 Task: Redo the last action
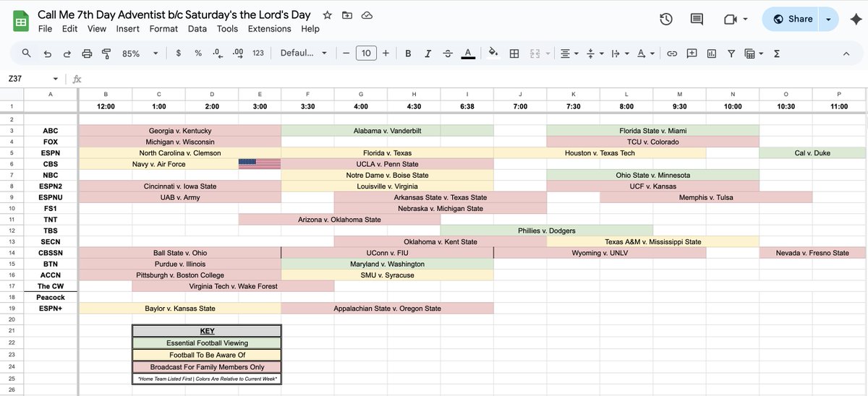coord(67,53)
